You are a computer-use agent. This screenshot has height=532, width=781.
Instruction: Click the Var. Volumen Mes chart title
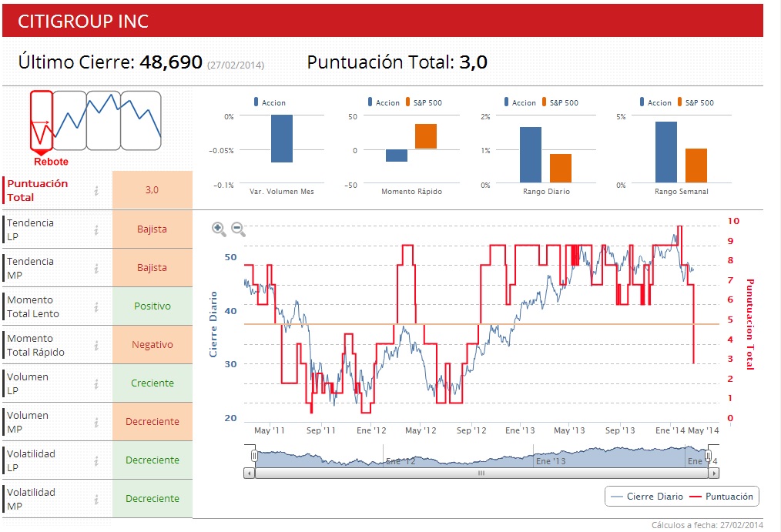[x=282, y=192]
